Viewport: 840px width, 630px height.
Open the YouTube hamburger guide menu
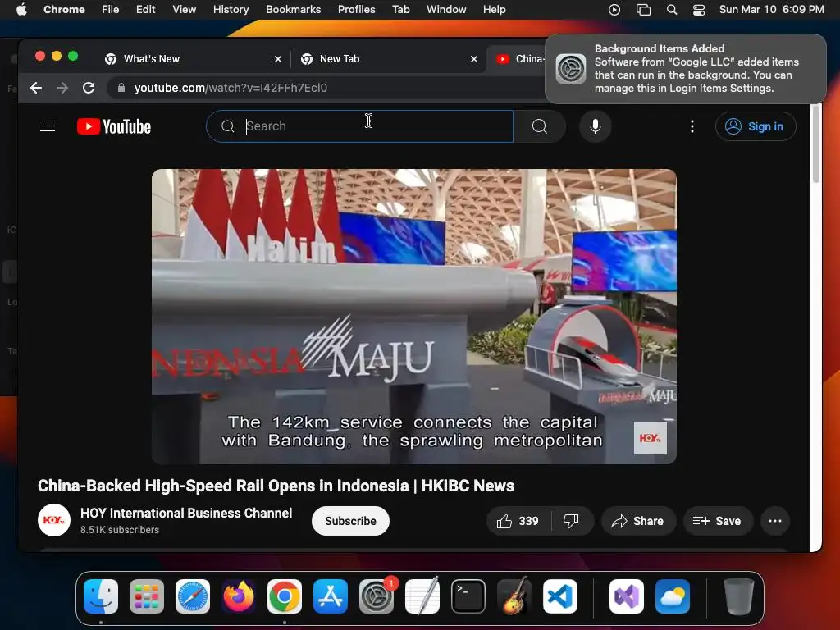click(x=48, y=126)
